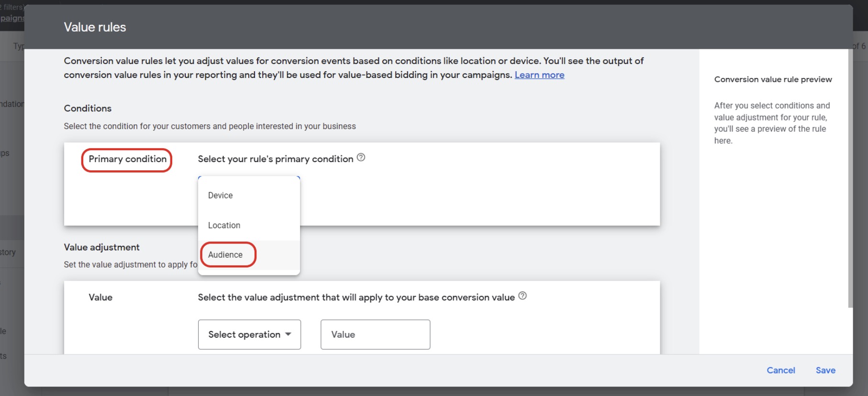Click the Primary condition label
Viewport: 868px width, 396px height.
(x=127, y=159)
